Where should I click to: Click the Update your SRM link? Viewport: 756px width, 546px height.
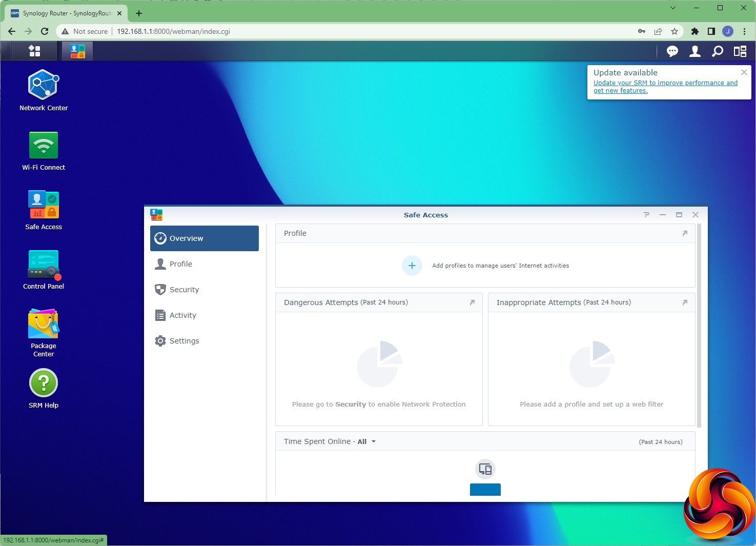coord(665,87)
